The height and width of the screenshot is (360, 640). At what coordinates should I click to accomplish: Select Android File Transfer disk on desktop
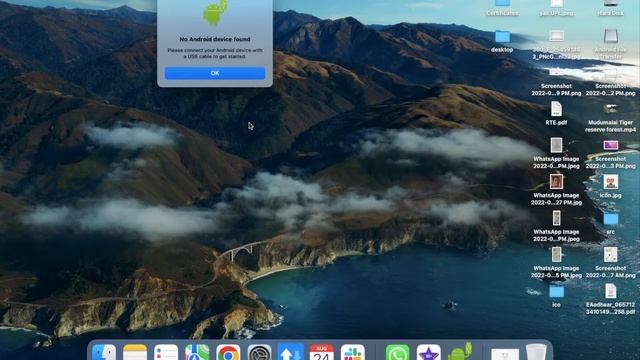point(611,36)
